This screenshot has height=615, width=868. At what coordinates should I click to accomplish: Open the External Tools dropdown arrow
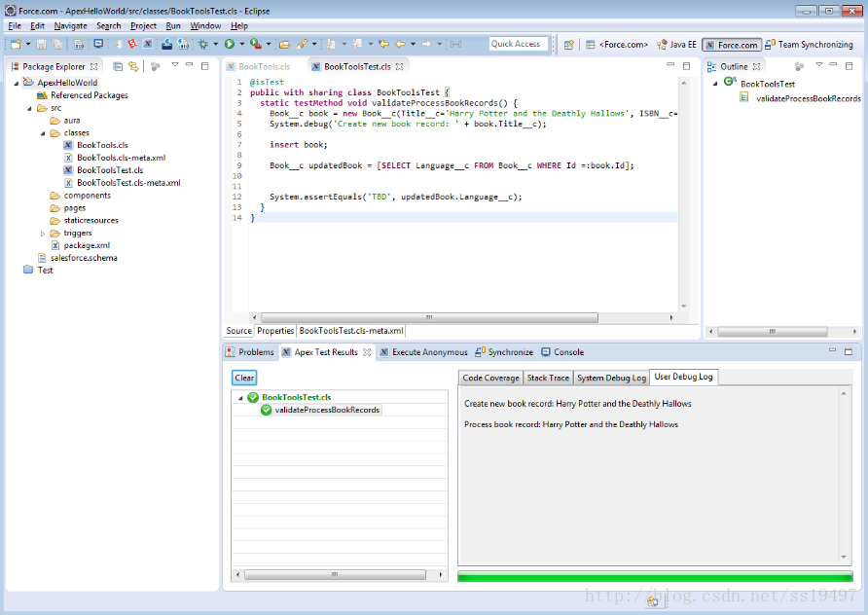pos(269,45)
